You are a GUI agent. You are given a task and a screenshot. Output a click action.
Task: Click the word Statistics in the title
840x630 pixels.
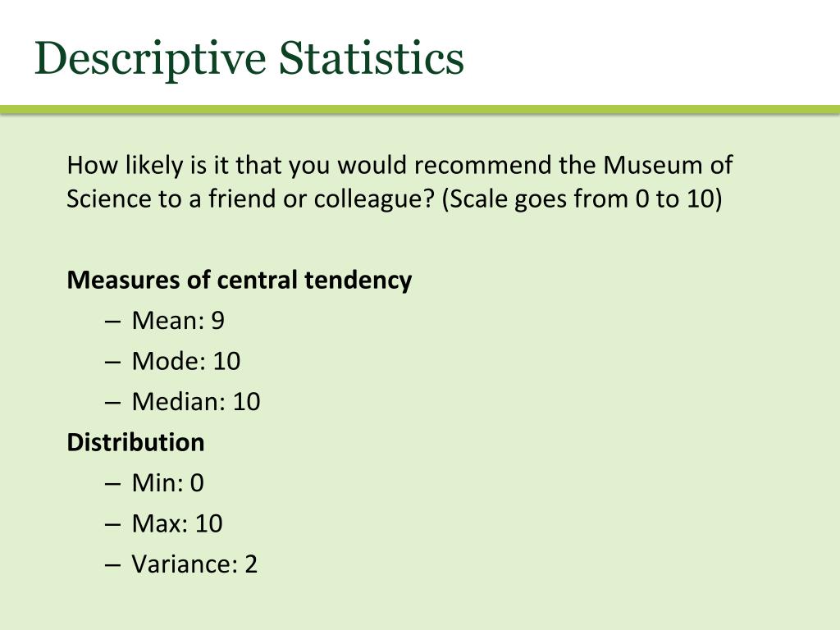coord(372,58)
